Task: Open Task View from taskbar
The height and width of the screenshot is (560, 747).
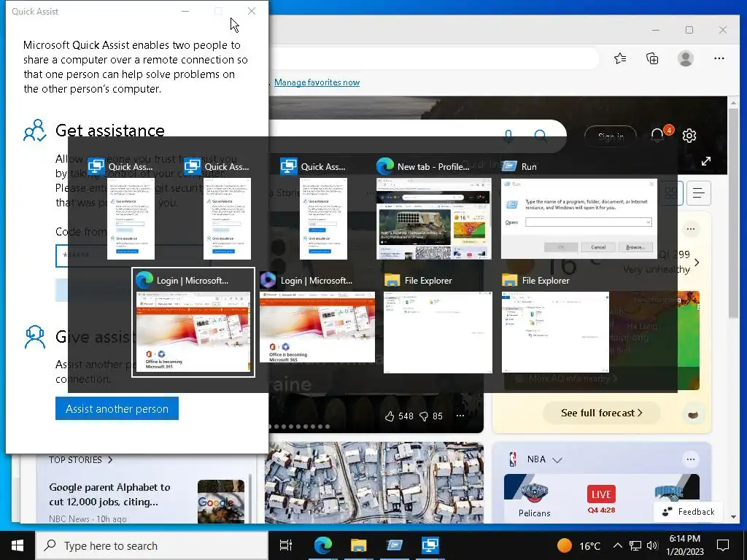Action: [286, 545]
